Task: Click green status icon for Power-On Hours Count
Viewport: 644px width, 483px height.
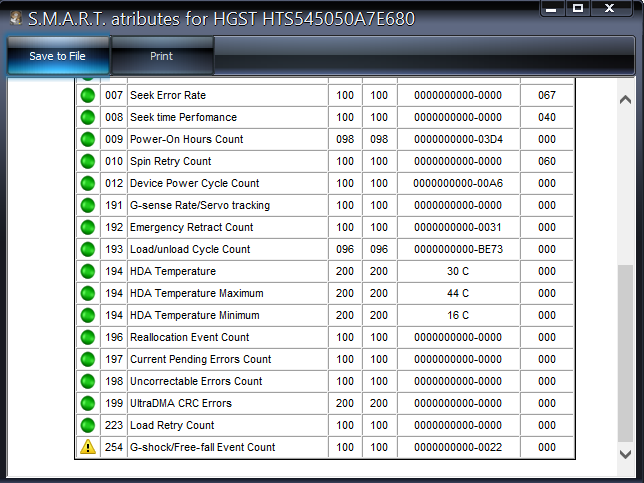Action: point(87,139)
